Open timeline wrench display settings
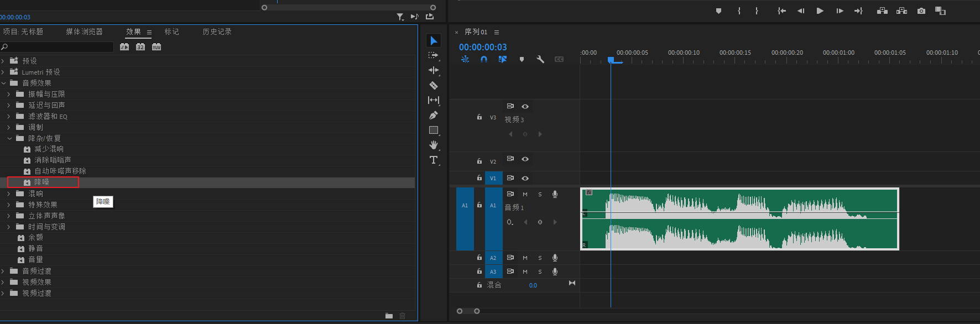Screen dimensions: 980x324 click(540, 60)
